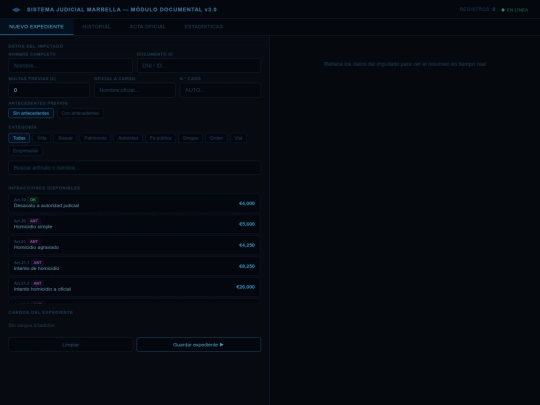Add the Intento de homicidio infraction
540x405 pixels.
[x=134, y=266]
